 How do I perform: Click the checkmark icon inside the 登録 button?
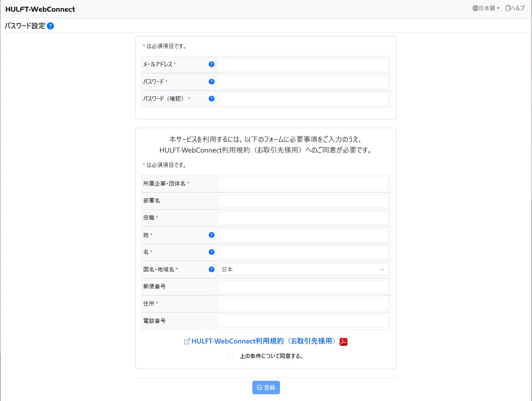click(259, 387)
